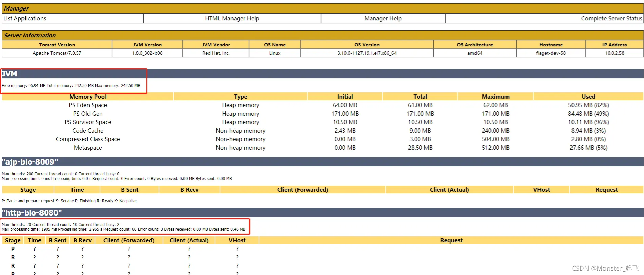Select JVM version 1.8.0_302-b08 value

(147, 53)
